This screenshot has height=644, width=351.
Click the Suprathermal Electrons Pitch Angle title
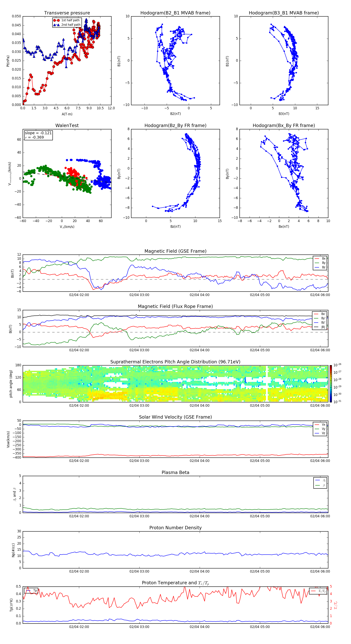coord(175,362)
